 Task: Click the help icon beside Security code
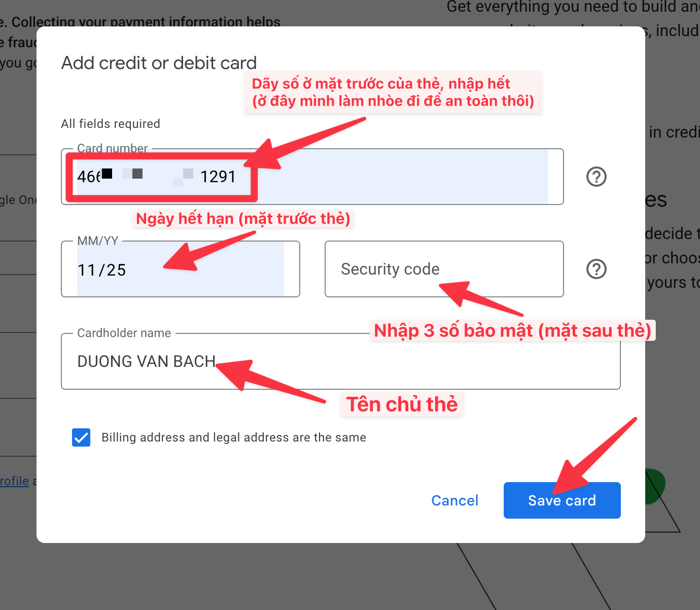click(x=597, y=269)
